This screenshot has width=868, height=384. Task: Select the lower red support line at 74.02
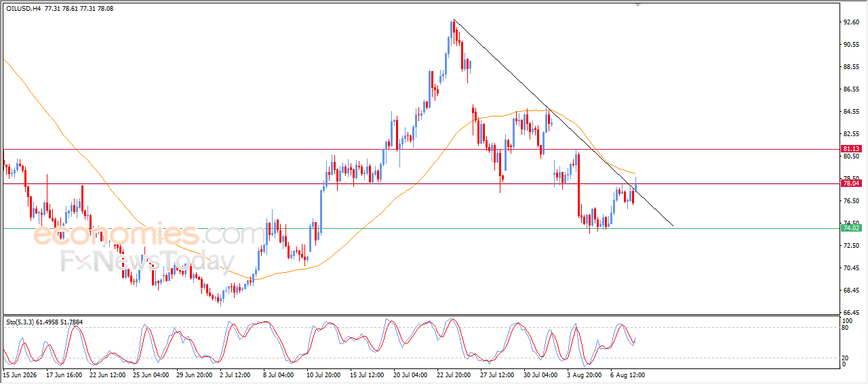tap(420, 228)
